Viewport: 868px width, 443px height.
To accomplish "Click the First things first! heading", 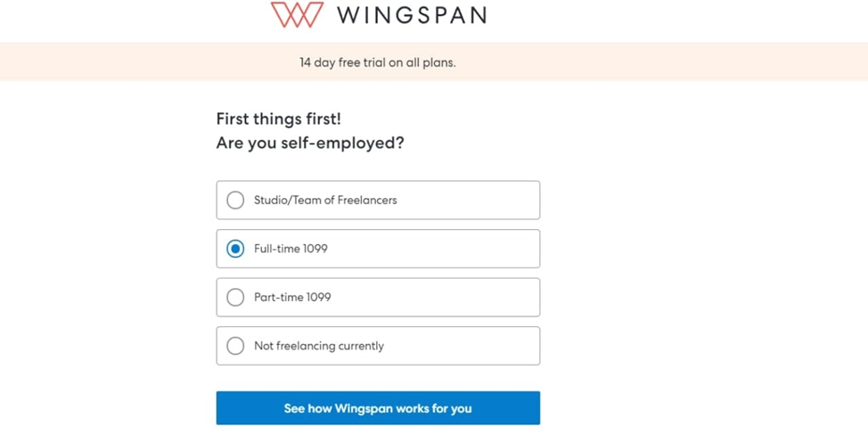I will coord(278,119).
